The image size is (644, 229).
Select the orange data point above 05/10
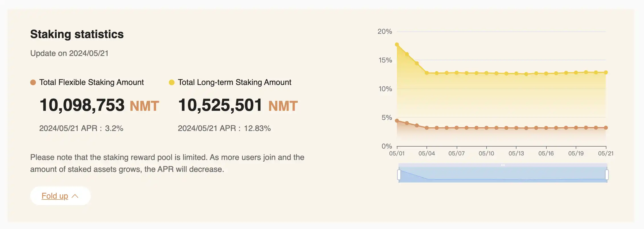[487, 128]
